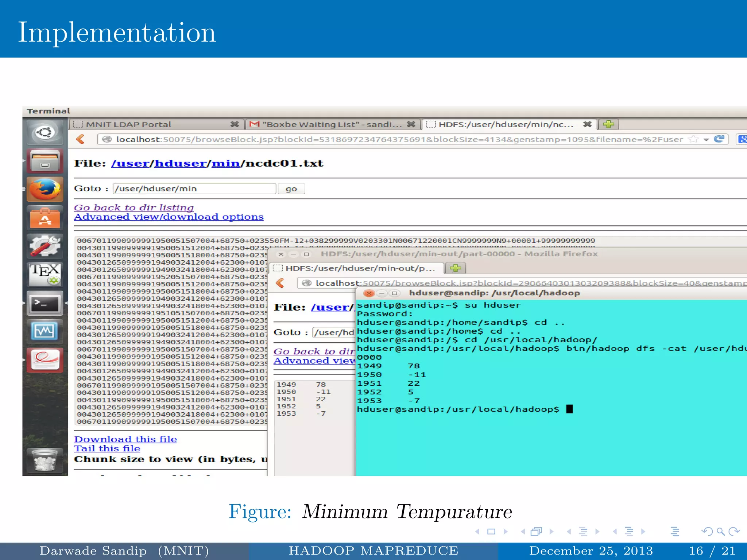Click 'HADOOP MAPREDUCE' footer title
This screenshot has height=560, width=747.
[373, 551]
